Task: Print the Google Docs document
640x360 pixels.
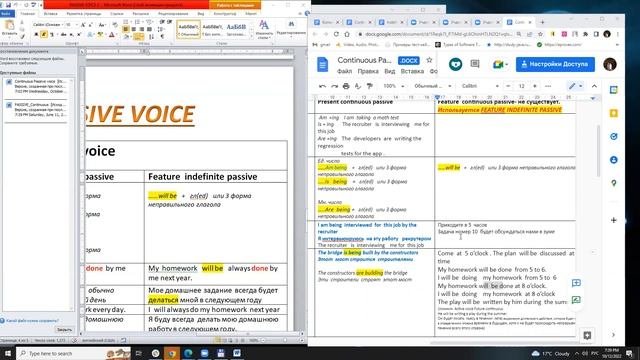Action: click(x=346, y=86)
